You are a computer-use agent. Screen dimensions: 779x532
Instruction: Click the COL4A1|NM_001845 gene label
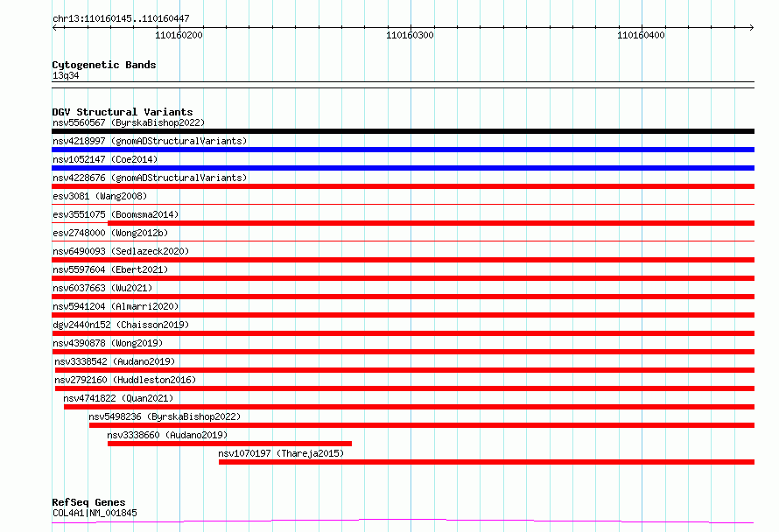coord(95,513)
